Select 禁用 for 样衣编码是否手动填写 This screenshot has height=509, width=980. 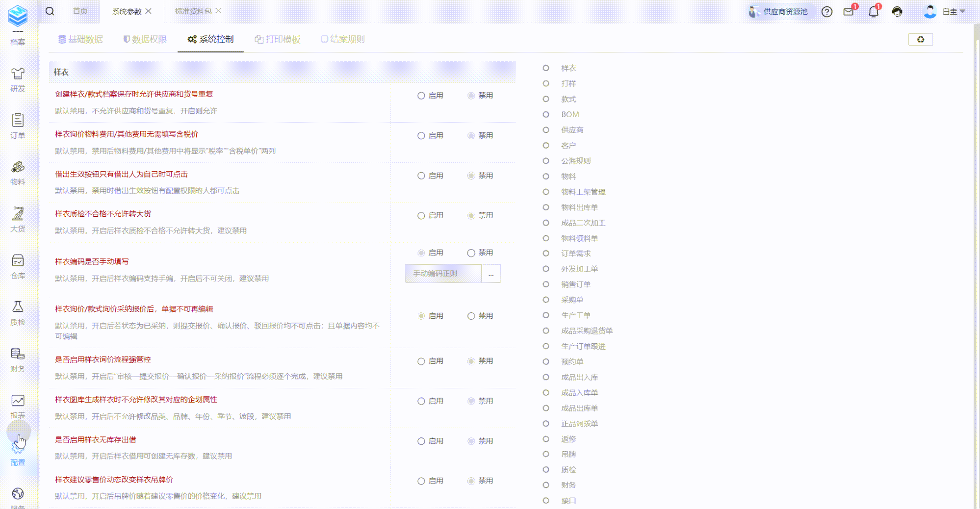(471, 253)
